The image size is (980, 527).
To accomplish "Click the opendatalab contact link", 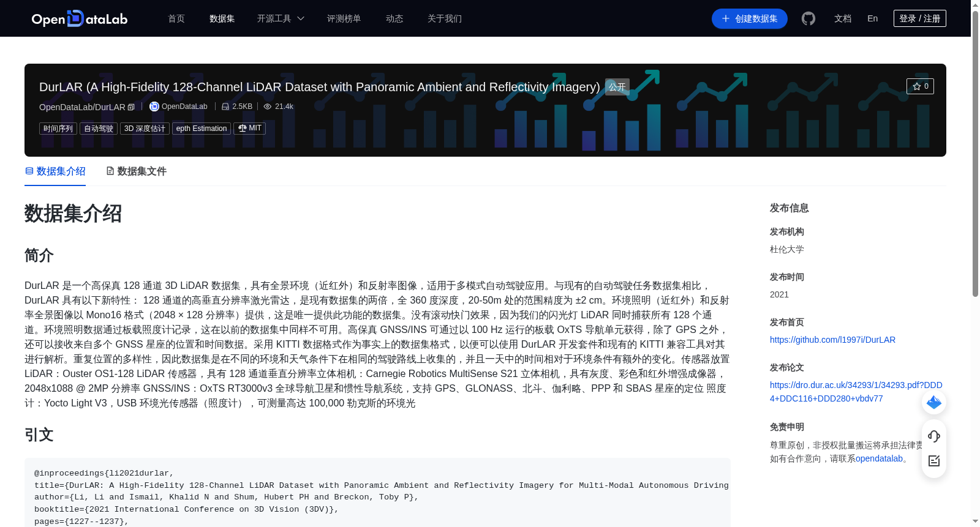I will tap(879, 458).
